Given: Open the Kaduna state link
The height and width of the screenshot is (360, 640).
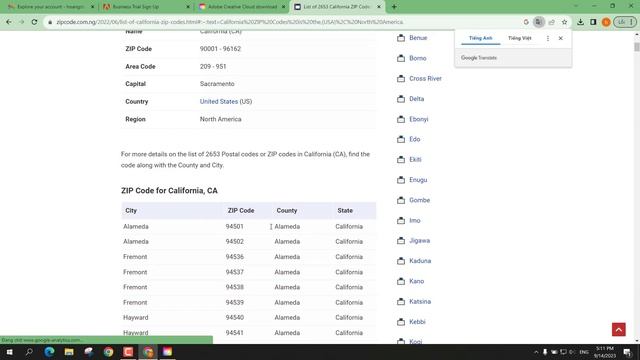Looking at the screenshot, I should pos(420,261).
